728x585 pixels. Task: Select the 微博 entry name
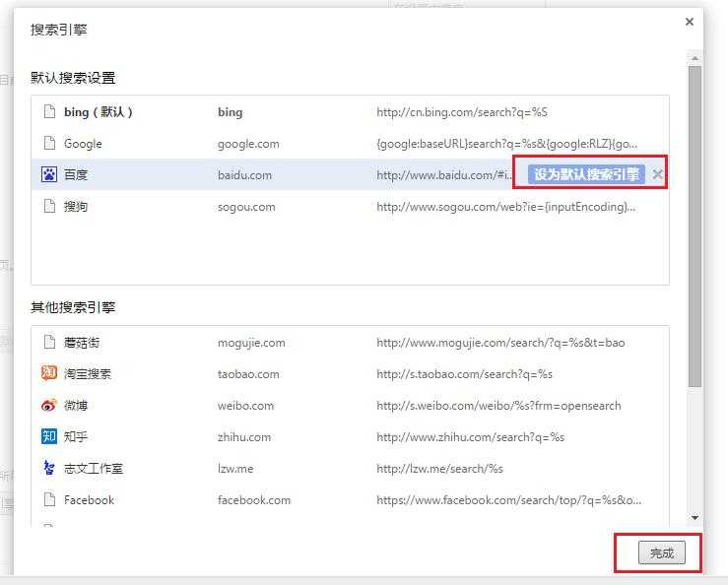(x=76, y=406)
